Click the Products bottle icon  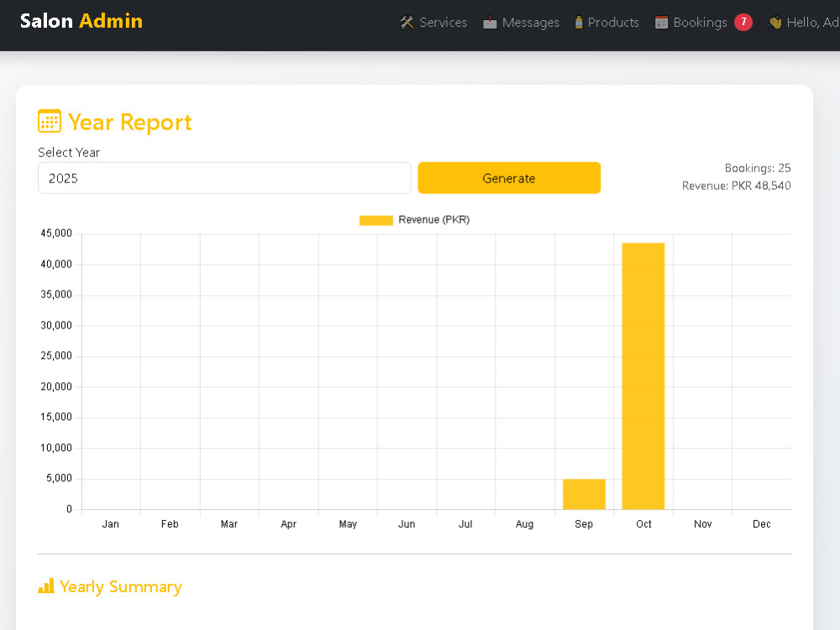[x=579, y=22]
